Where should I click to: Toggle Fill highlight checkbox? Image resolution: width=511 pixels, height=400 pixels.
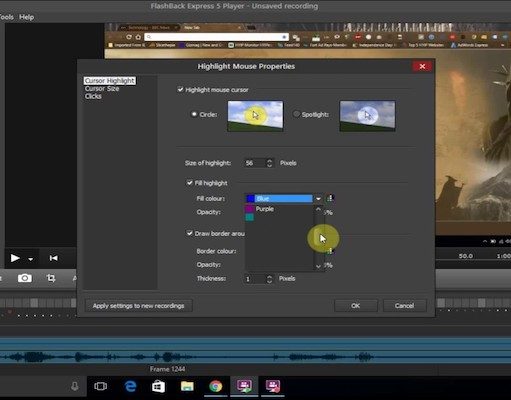tap(190, 183)
